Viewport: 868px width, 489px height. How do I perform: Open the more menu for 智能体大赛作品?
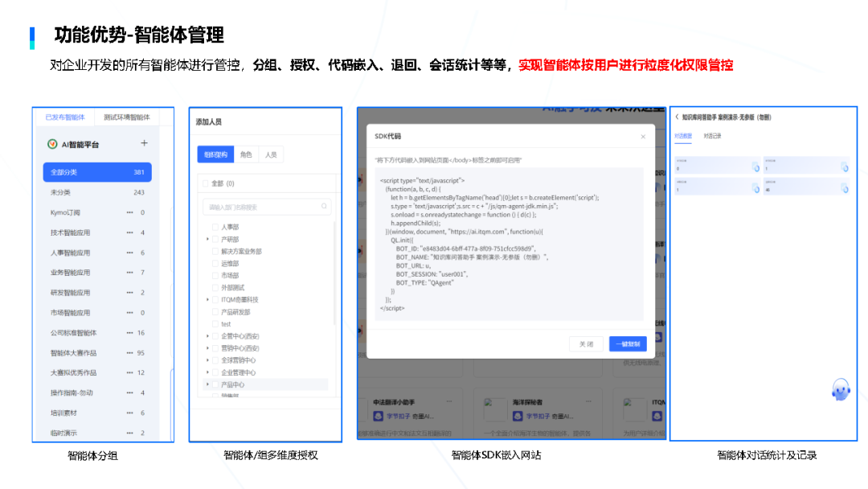pos(129,353)
